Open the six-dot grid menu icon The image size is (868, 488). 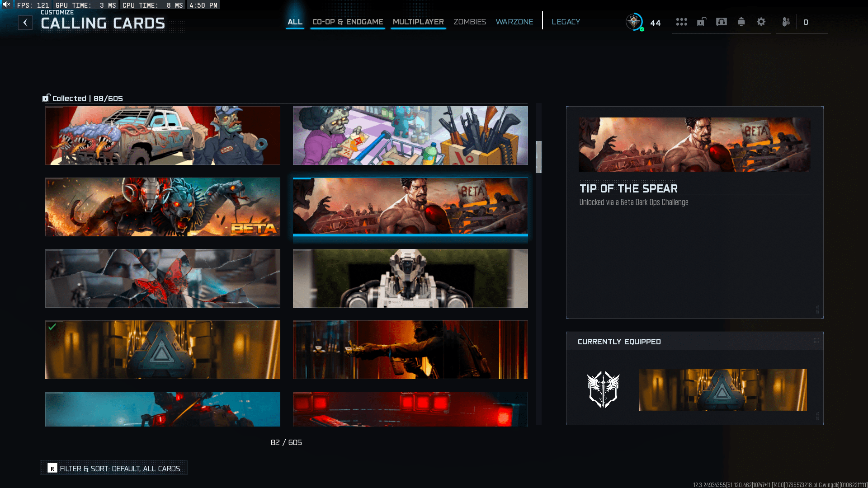pos(681,22)
